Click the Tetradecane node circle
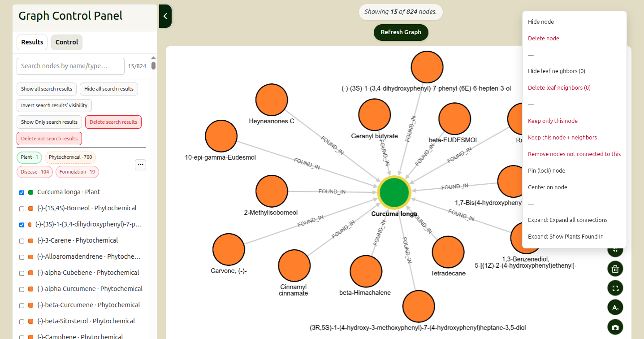 [x=448, y=252]
